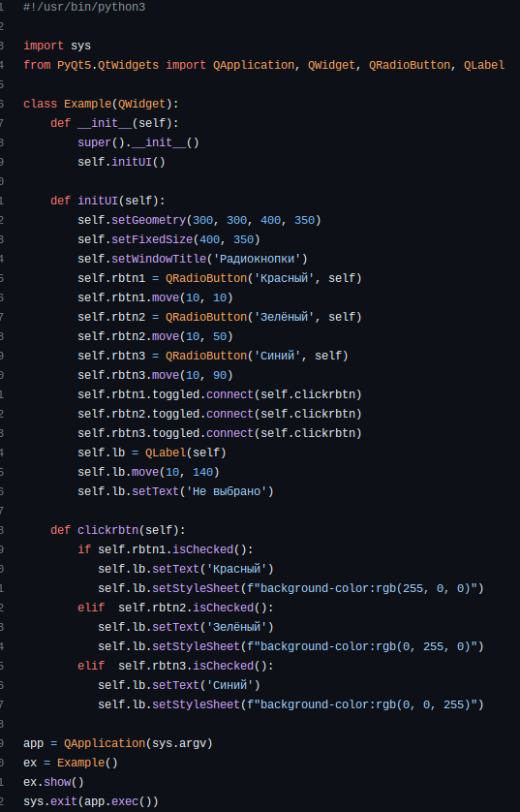This screenshot has width=520, height=812.
Task: Click the 'ex.show()' line
Action: click(x=54, y=783)
